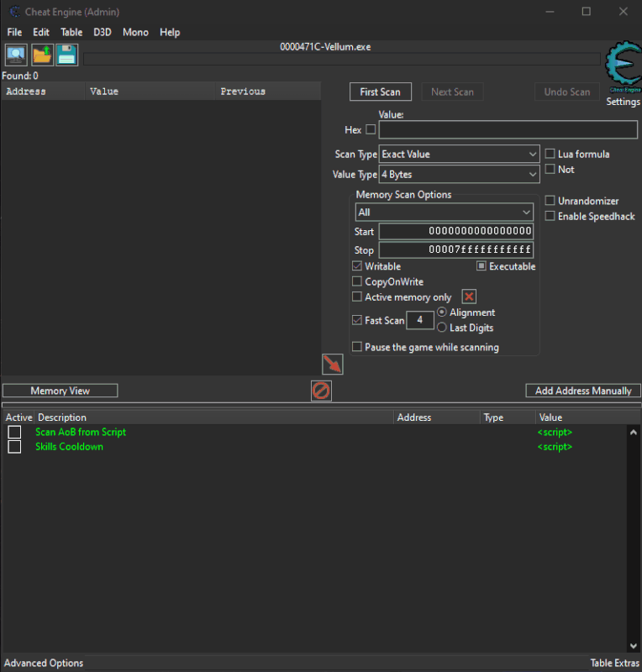Image resolution: width=642 pixels, height=672 pixels.
Task: Open the memory region All dropdown
Action: coord(445,213)
